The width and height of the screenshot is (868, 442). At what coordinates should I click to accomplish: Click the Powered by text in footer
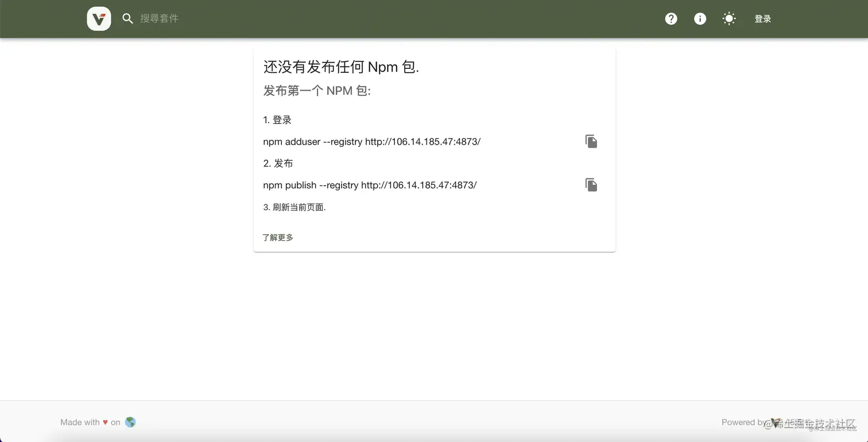pos(745,422)
